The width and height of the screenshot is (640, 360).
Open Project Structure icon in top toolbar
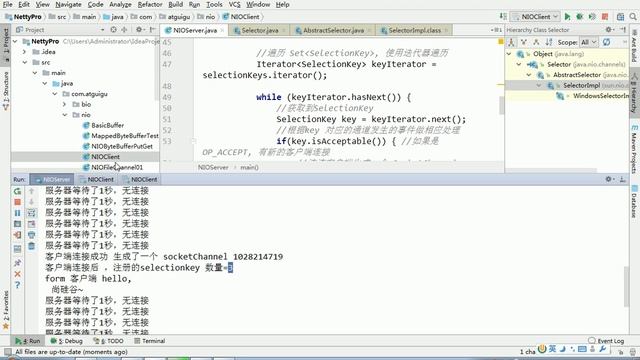pyautogui.click(x=620, y=17)
